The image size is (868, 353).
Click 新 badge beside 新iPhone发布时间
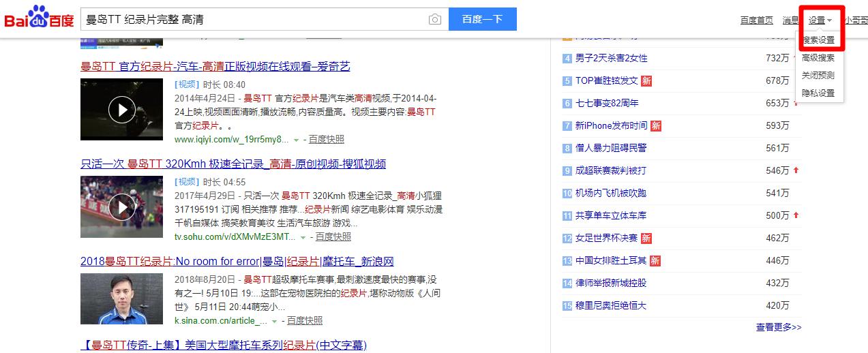pyautogui.click(x=656, y=126)
